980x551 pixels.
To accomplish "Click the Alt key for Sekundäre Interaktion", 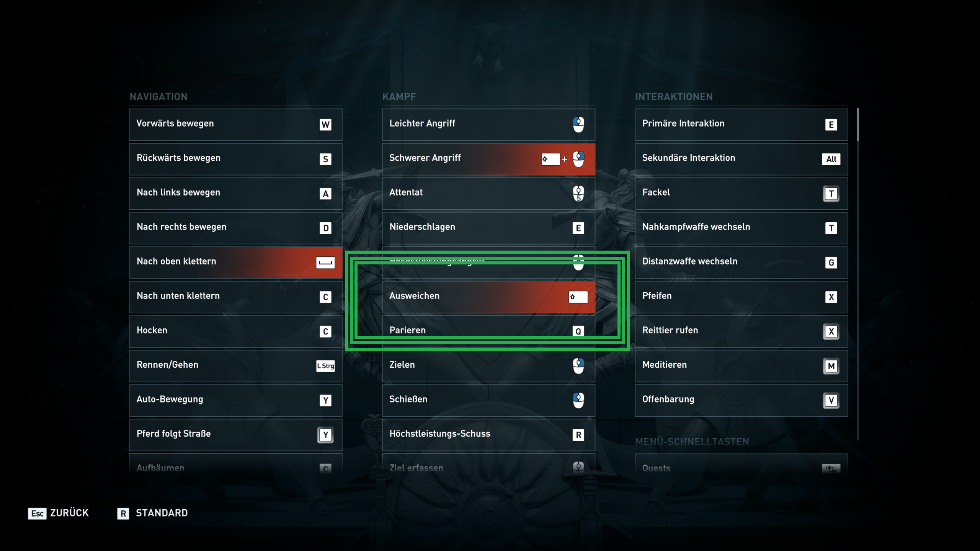I will (x=831, y=159).
